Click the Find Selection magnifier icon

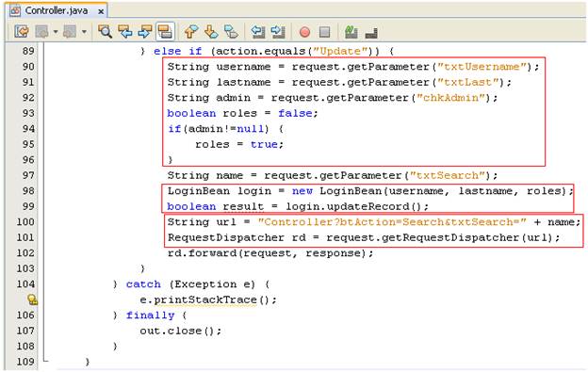coord(105,31)
